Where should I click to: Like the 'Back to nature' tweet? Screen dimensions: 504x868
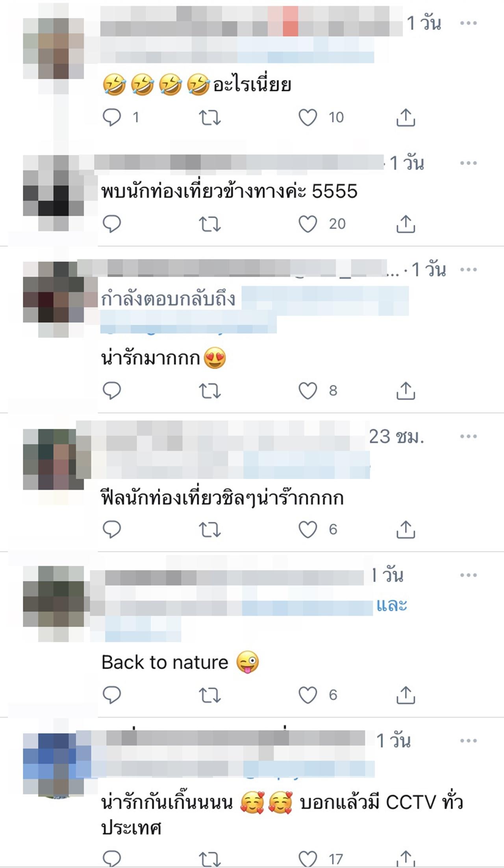click(308, 695)
